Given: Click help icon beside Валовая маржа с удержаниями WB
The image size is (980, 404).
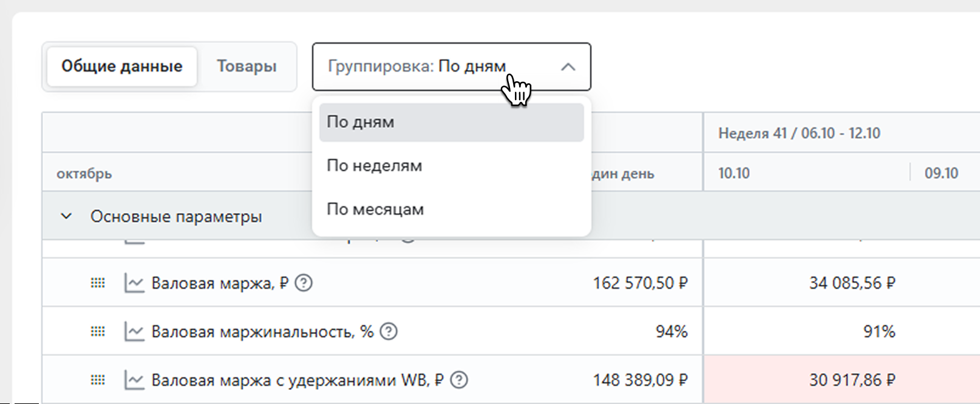Looking at the screenshot, I should [x=460, y=380].
